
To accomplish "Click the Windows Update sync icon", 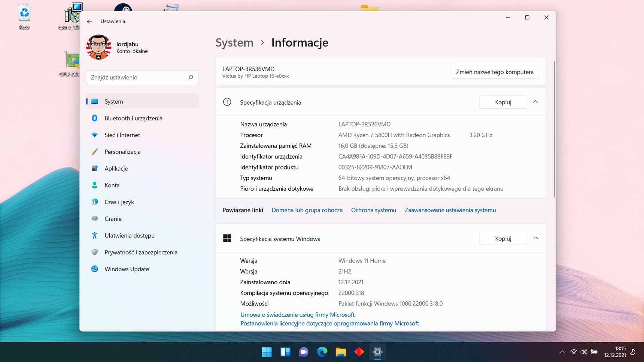I will tap(95, 269).
